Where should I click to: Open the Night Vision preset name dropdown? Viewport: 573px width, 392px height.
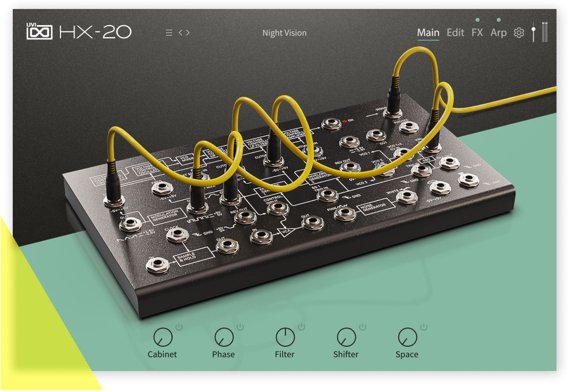284,33
